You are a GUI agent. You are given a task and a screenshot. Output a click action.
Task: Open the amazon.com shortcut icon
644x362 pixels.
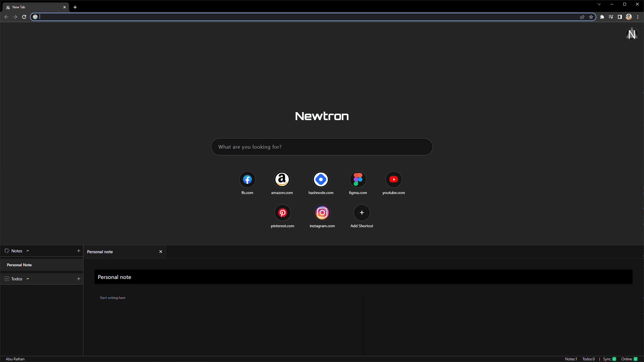(x=282, y=179)
